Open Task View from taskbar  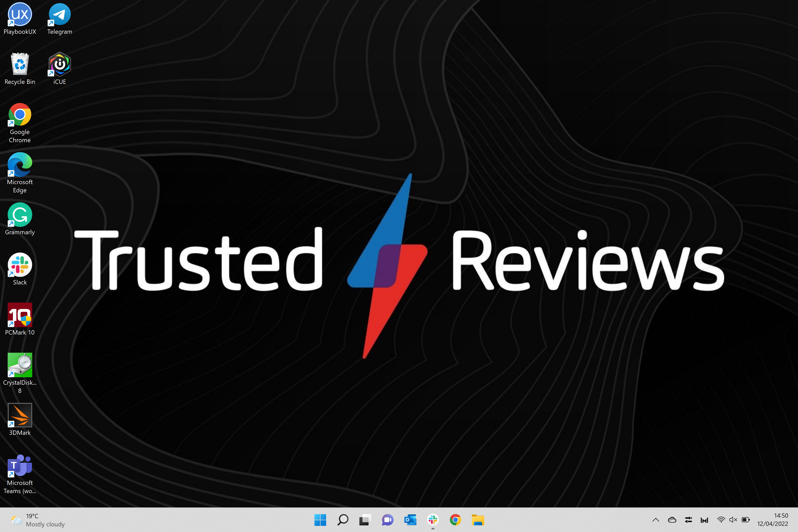(x=365, y=520)
